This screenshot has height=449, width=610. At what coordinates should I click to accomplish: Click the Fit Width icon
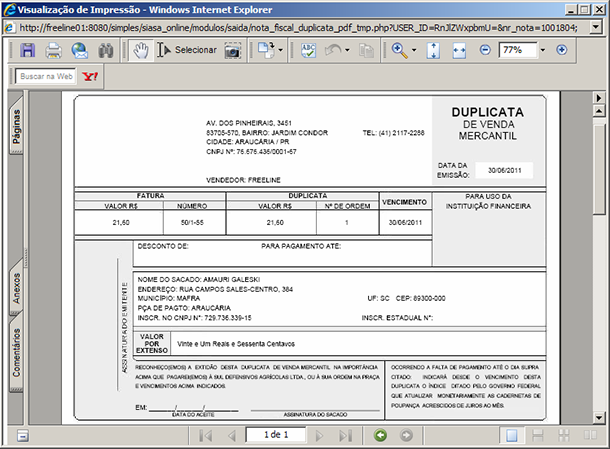[459, 50]
